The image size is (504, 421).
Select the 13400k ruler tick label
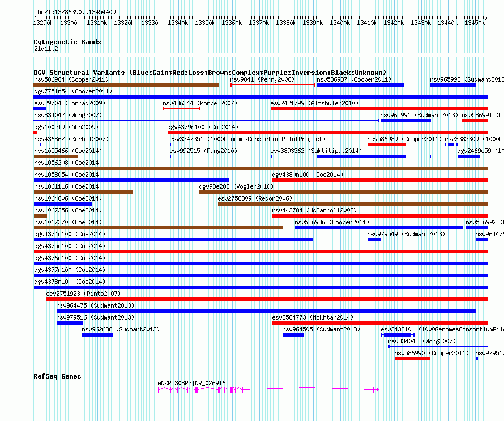pos(339,23)
